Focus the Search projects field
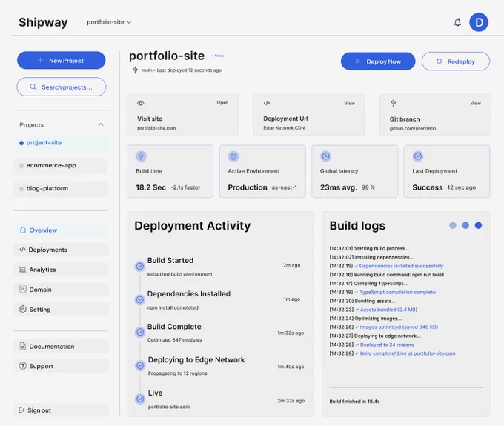504x426 pixels. click(x=61, y=87)
